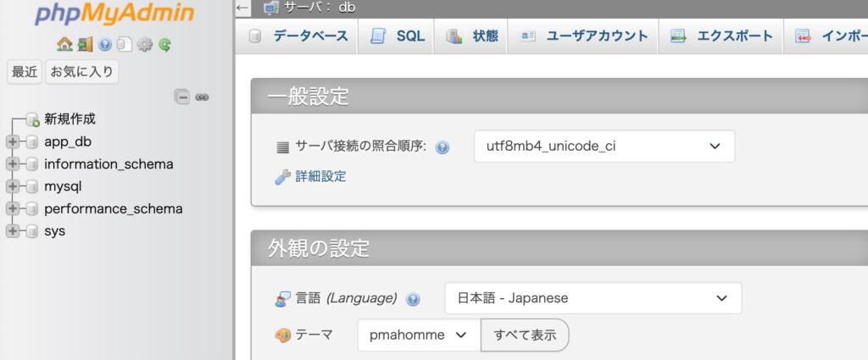
Task: Collapse all tree items using minus icon
Action: (x=182, y=97)
